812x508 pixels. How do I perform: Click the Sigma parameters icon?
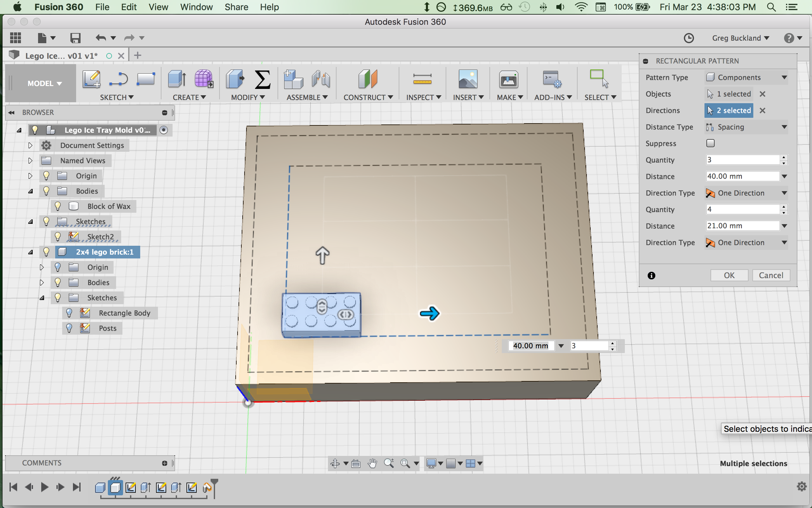(x=262, y=79)
